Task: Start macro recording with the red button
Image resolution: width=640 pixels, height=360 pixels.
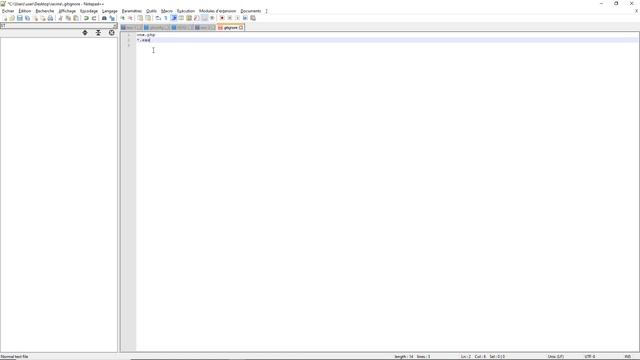Action: click(x=222, y=18)
